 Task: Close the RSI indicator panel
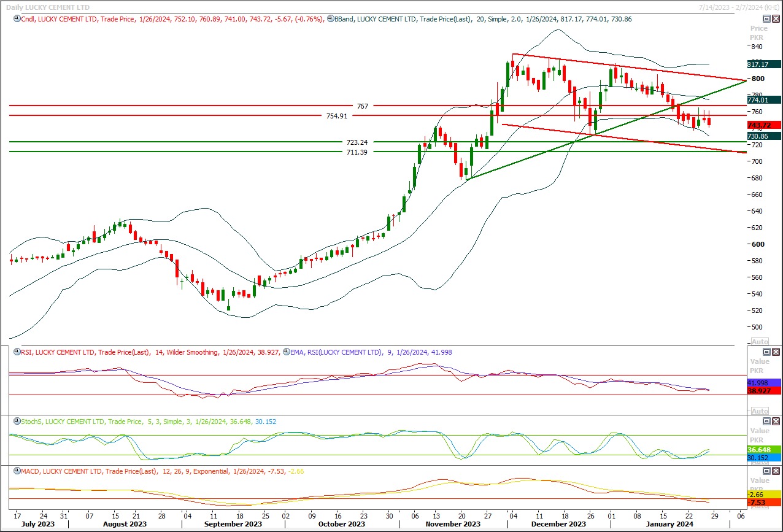775,352
